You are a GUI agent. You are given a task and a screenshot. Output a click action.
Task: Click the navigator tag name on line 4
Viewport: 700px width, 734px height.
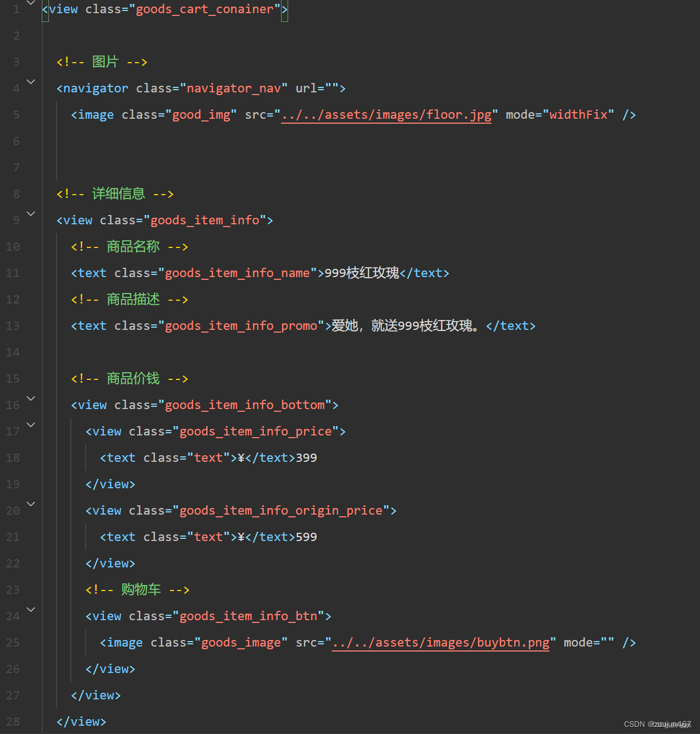click(x=96, y=89)
